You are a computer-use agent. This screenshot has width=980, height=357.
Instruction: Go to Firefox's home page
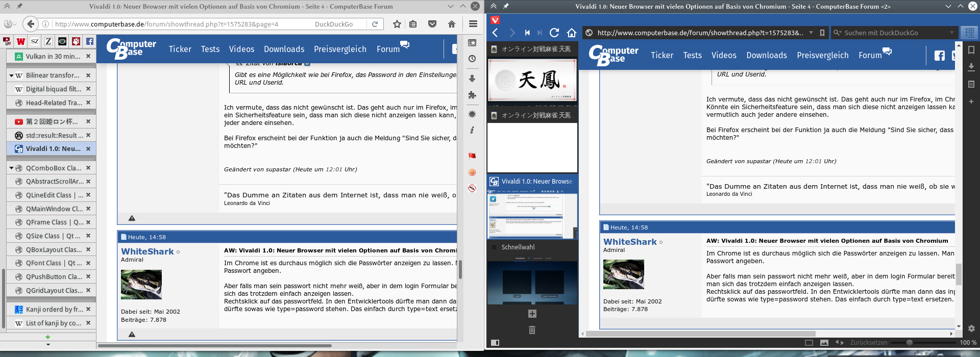452,24
